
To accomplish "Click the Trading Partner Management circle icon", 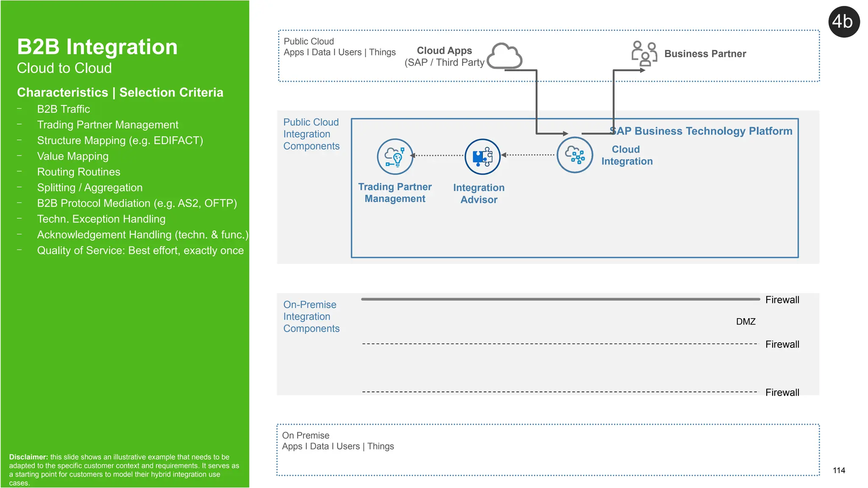I will pos(395,157).
